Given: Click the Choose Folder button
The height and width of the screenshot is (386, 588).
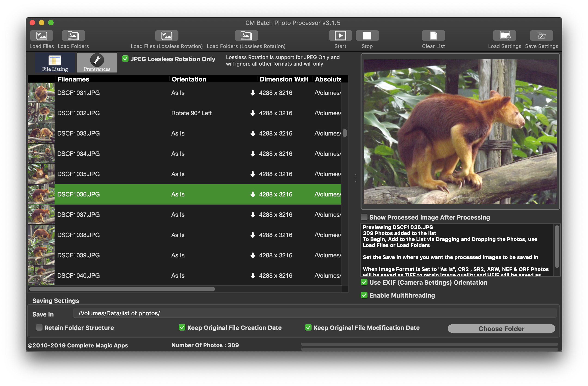Looking at the screenshot, I should tap(501, 328).
